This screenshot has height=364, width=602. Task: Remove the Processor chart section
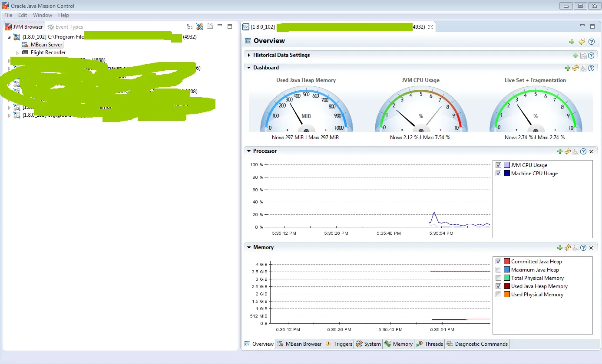point(591,151)
